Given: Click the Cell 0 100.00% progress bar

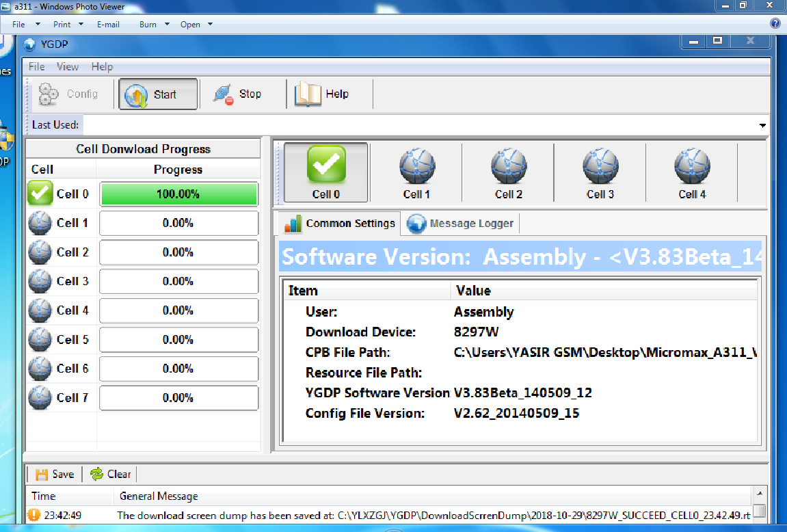Looking at the screenshot, I should pyautogui.click(x=178, y=194).
